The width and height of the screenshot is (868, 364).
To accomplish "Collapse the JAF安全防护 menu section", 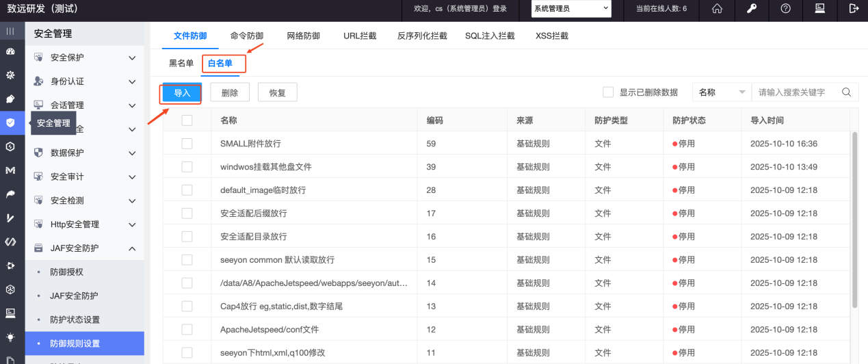I will coord(132,248).
